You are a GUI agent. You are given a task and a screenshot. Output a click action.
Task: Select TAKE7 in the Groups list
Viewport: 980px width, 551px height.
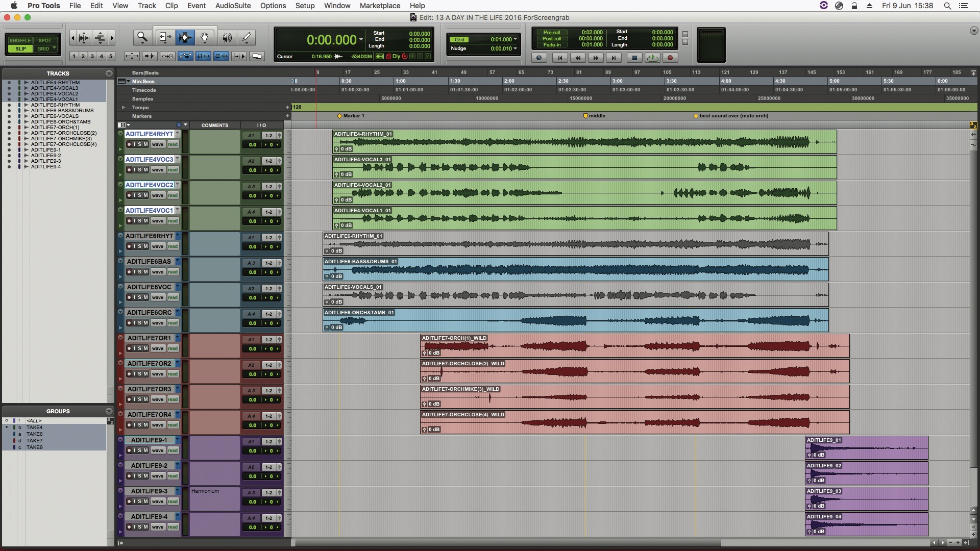click(35, 440)
